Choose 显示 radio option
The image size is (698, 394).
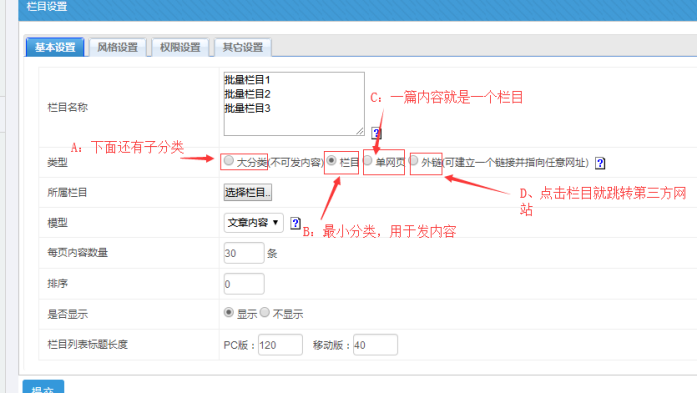point(229,313)
